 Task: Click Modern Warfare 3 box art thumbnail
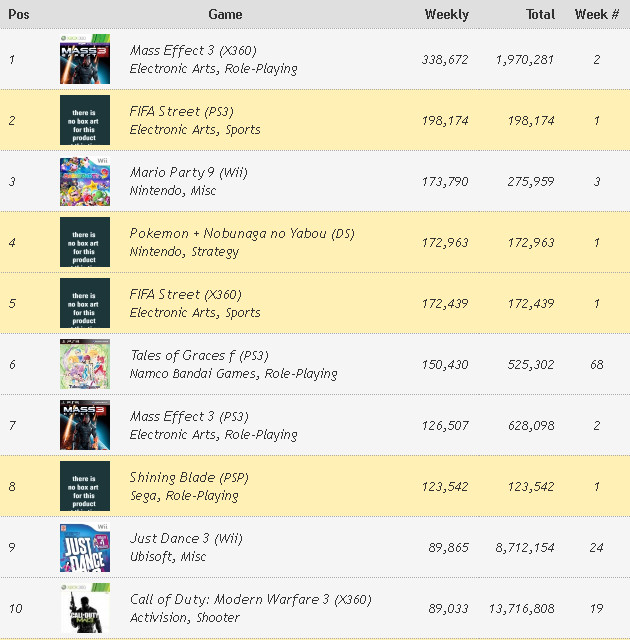click(x=84, y=608)
